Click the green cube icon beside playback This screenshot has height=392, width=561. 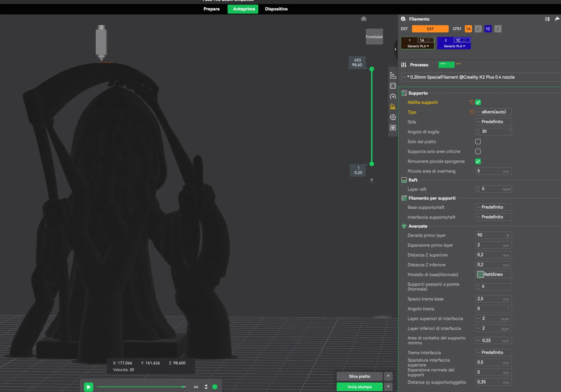click(x=215, y=387)
